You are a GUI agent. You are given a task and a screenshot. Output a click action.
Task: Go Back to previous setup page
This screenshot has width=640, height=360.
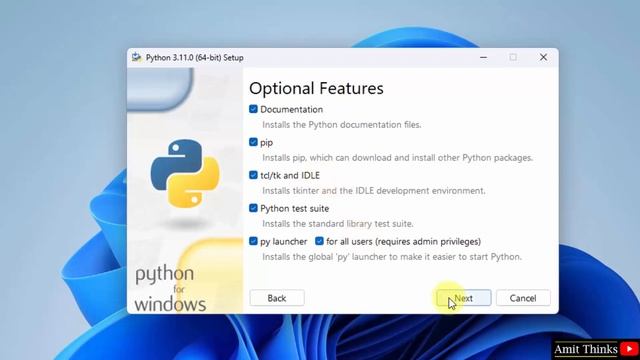coord(277,298)
